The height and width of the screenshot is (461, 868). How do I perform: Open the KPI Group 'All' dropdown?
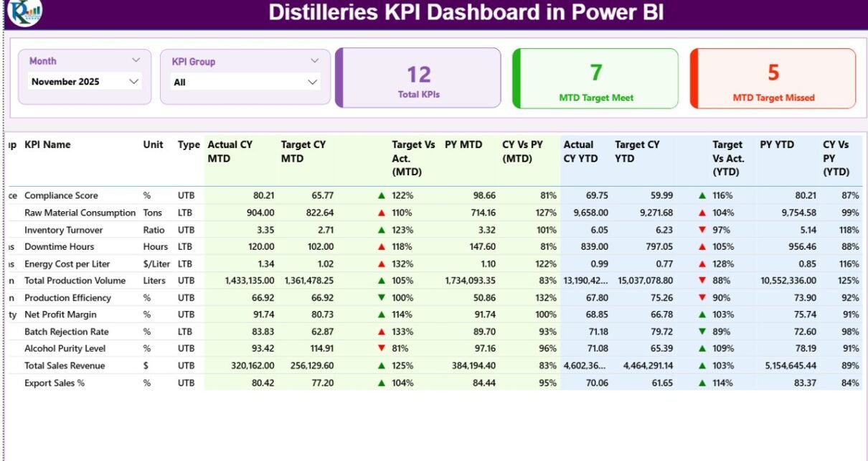[312, 83]
